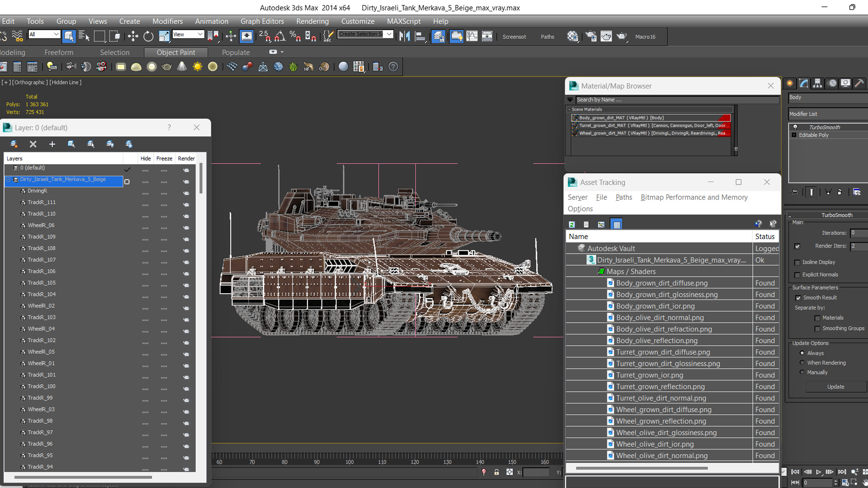Image resolution: width=868 pixels, height=488 pixels.
Task: Collapse the Dirty_Israeli_Tank_Merkava_5_Beige layer
Action: pyautogui.click(x=8, y=179)
